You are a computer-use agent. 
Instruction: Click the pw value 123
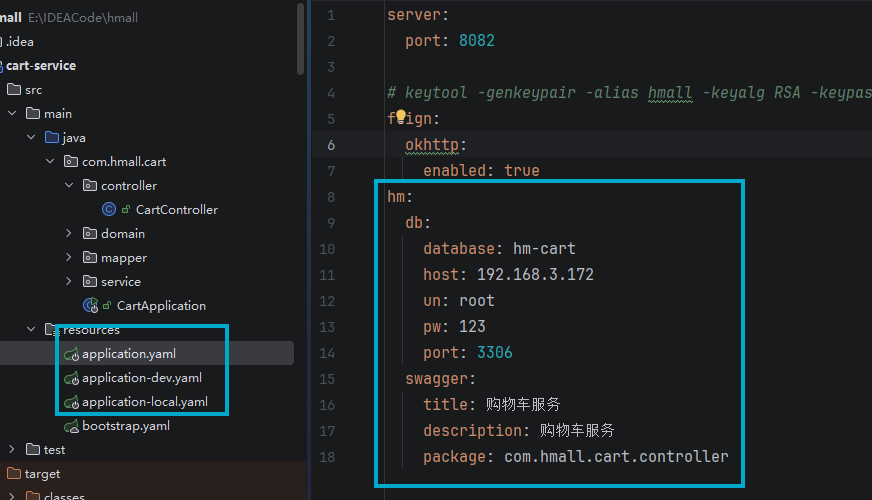click(x=472, y=326)
